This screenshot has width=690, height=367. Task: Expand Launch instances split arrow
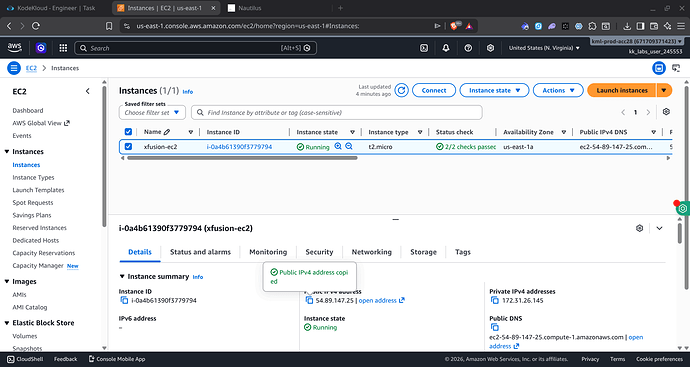[664, 90]
